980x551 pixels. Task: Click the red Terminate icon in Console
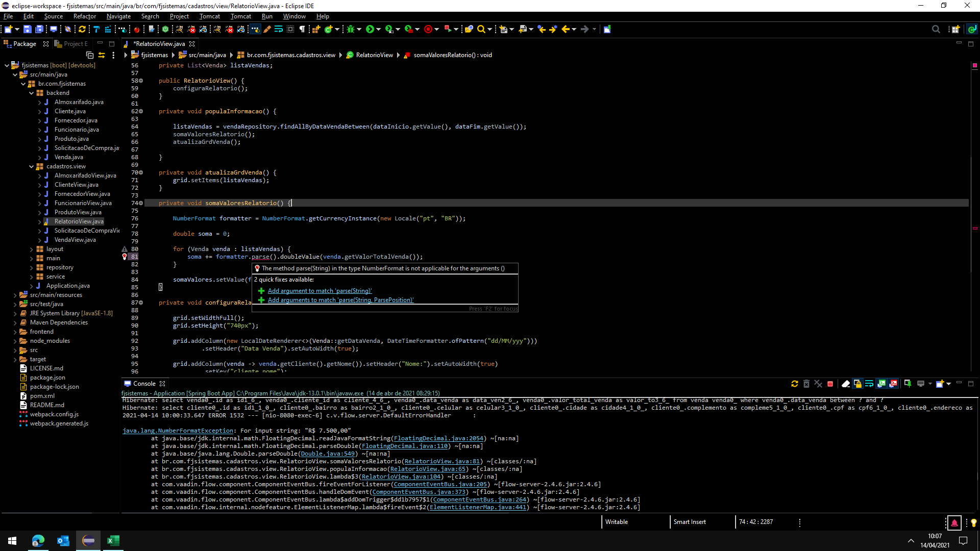point(830,384)
